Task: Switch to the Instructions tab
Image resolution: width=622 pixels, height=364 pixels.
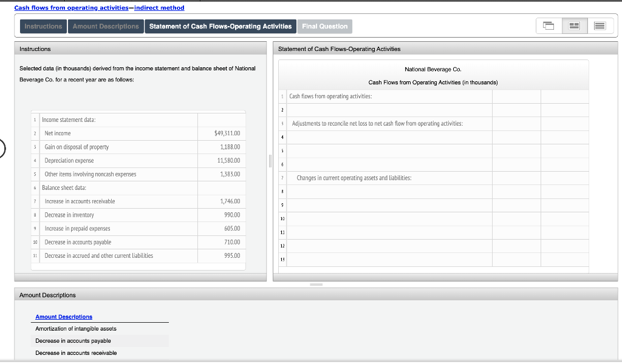Action: click(43, 26)
